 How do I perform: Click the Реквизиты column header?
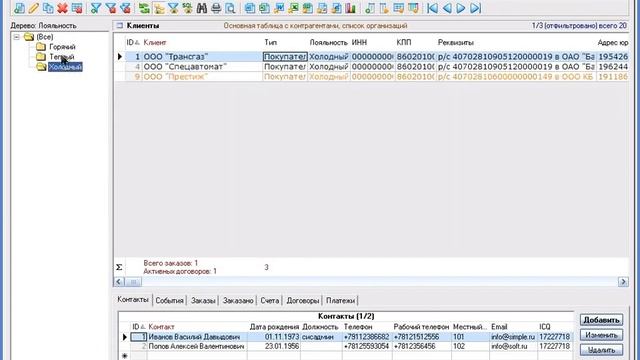456,42
